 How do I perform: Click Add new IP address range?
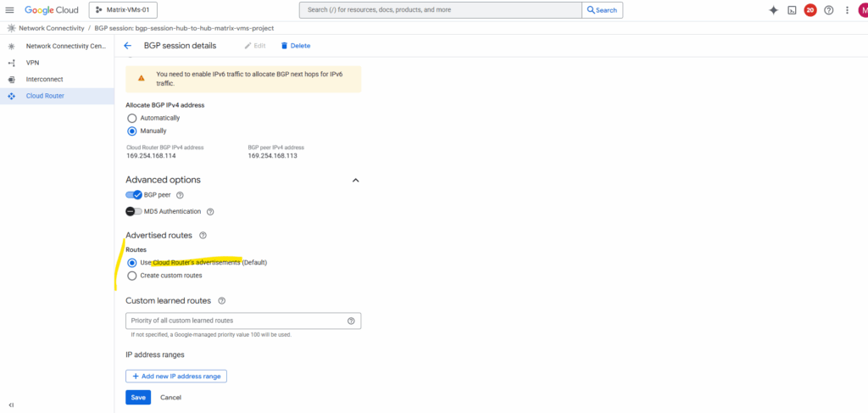coord(176,377)
